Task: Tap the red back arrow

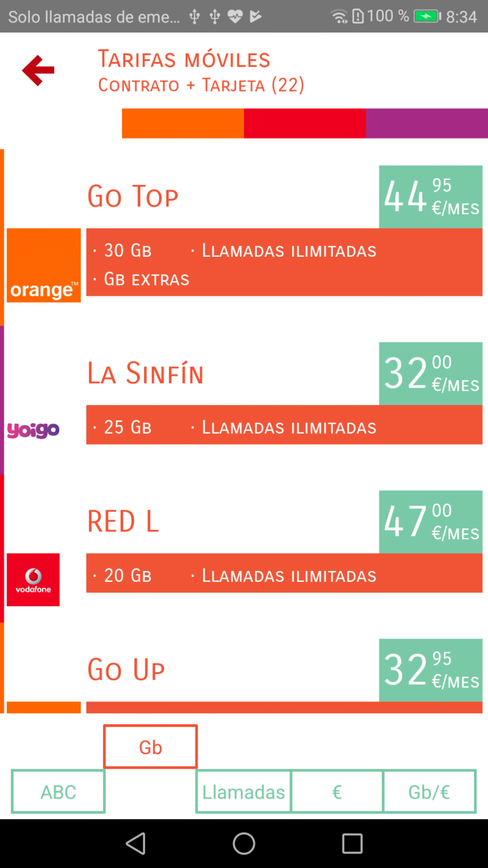Action: coord(38,71)
